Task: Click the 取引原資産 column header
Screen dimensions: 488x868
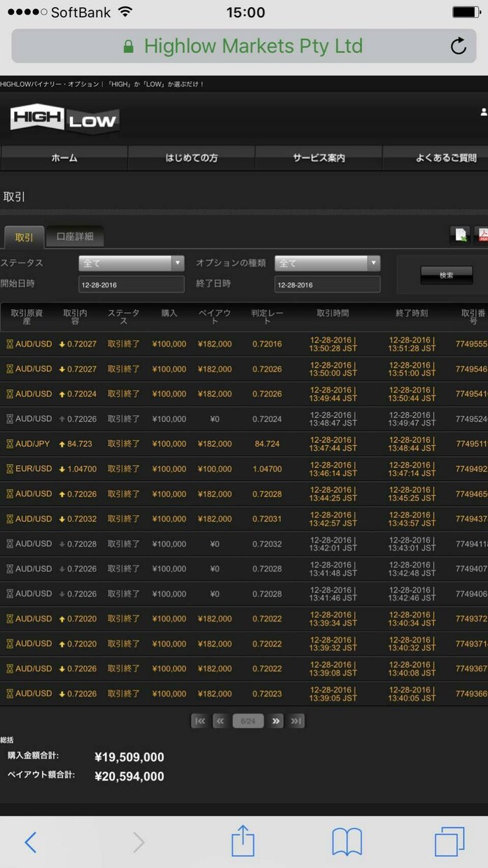Action: pos(27,317)
